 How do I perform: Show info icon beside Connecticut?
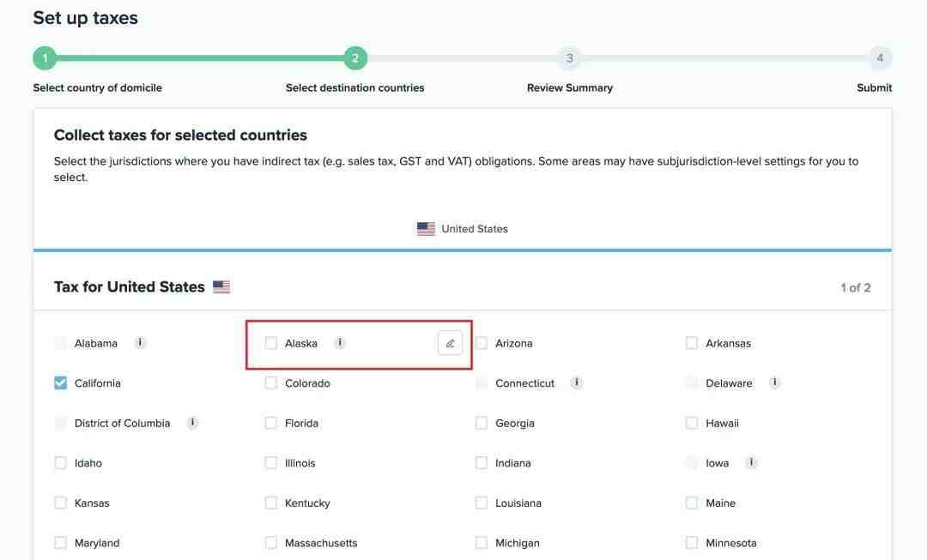click(x=577, y=382)
